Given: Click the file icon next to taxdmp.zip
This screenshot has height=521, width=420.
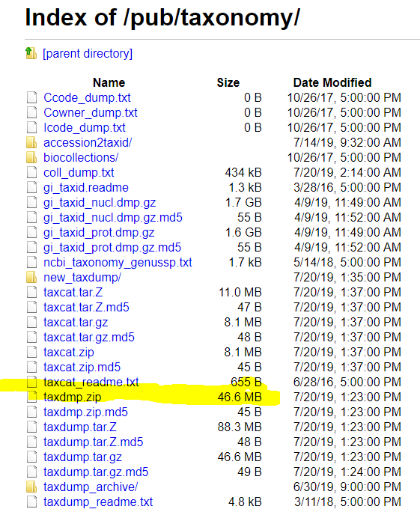Looking at the screenshot, I should (31, 397).
